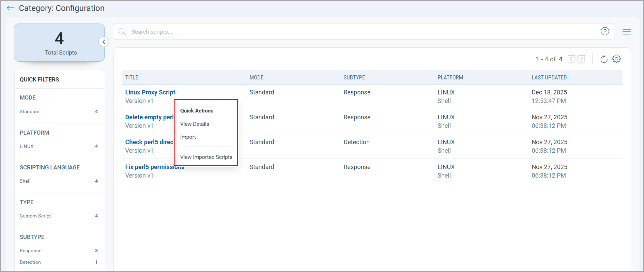Image resolution: width=644 pixels, height=272 pixels.
Task: Go to next page of scripts
Action: (581, 59)
